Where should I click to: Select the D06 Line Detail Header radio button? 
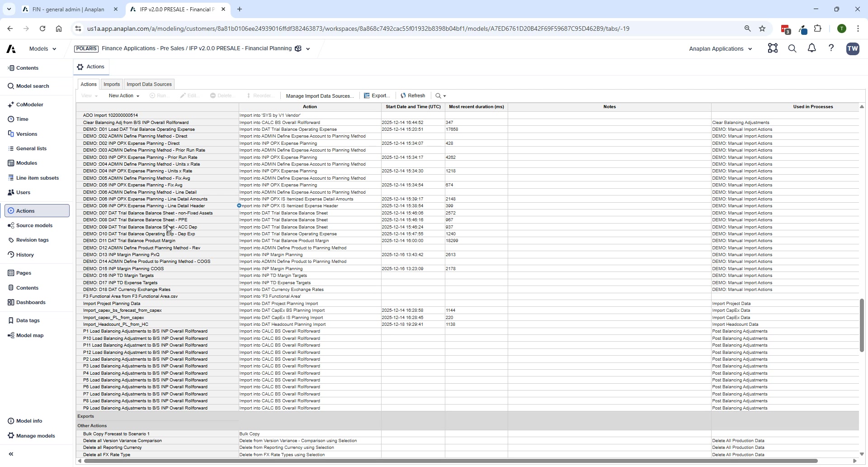239,205
